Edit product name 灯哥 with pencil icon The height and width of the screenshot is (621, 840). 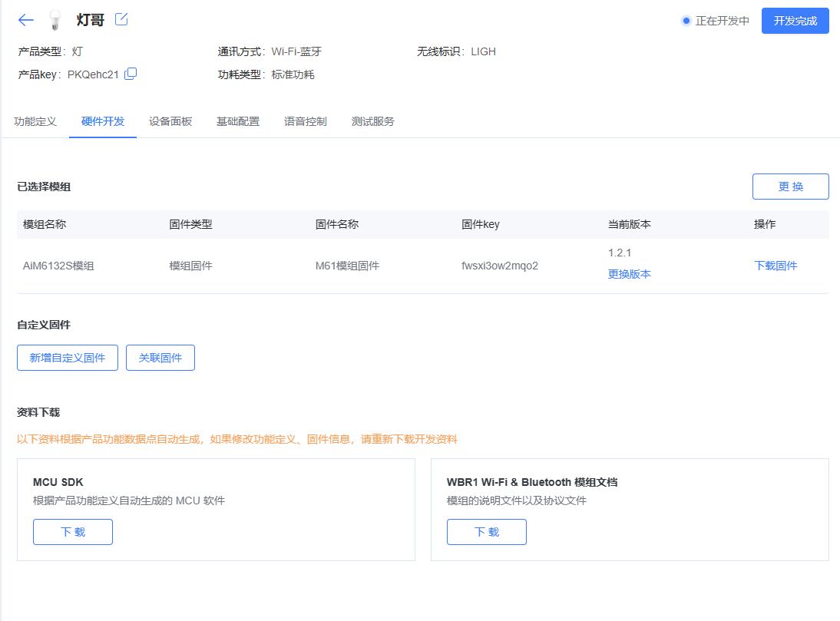[x=121, y=19]
